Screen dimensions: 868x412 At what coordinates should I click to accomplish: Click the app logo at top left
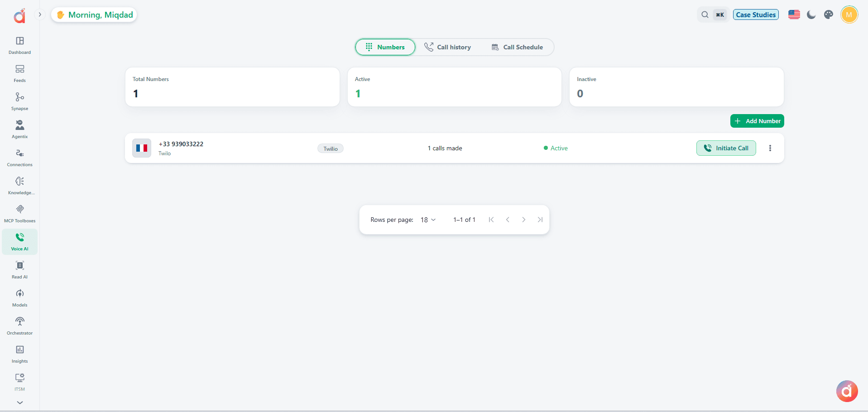pos(19,16)
